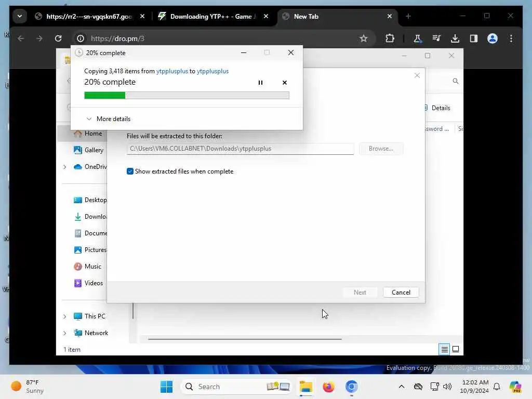This screenshot has height=399, width=532.
Task: Open the tab search dropdown
Action: click(20, 16)
